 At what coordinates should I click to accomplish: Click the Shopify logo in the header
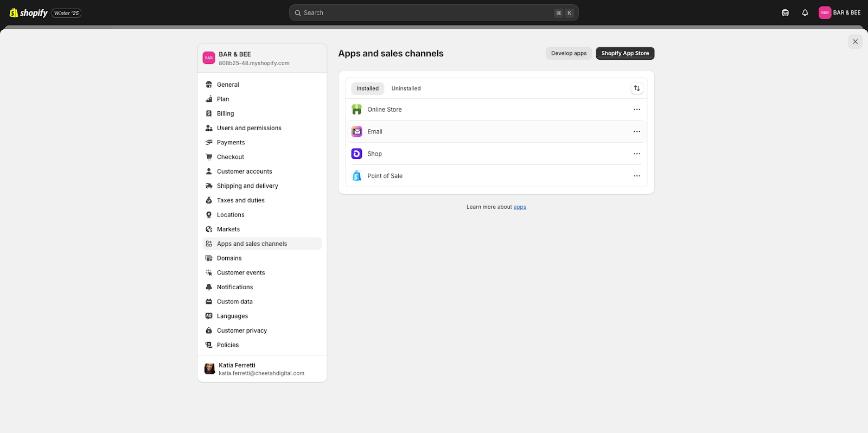[x=29, y=13]
